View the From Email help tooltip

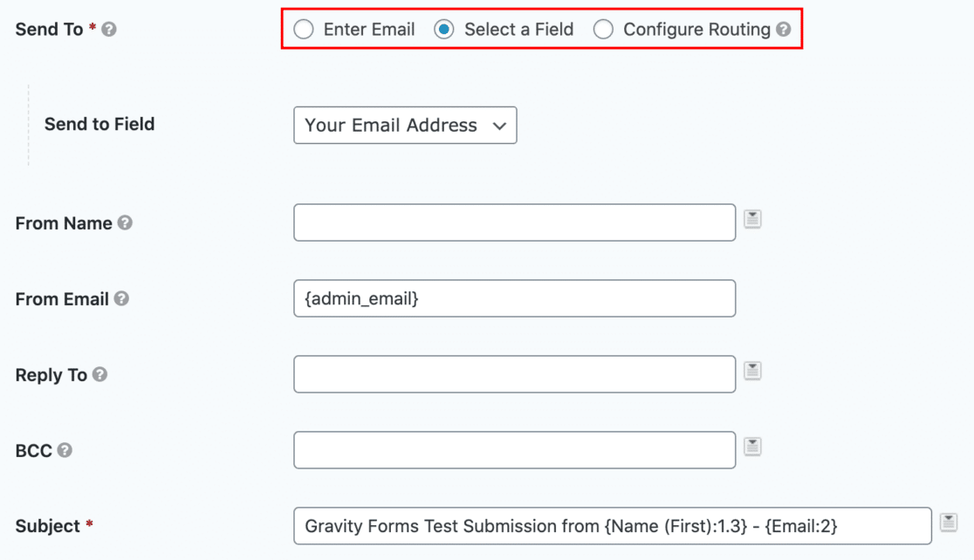[123, 298]
